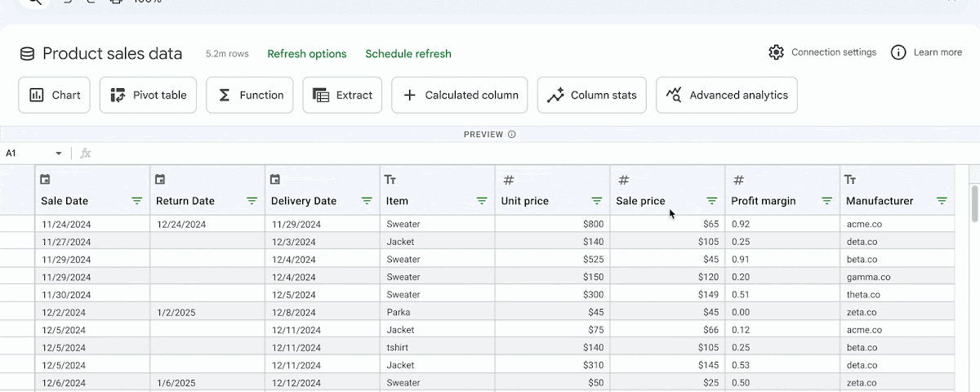Open Column stats

point(592,95)
